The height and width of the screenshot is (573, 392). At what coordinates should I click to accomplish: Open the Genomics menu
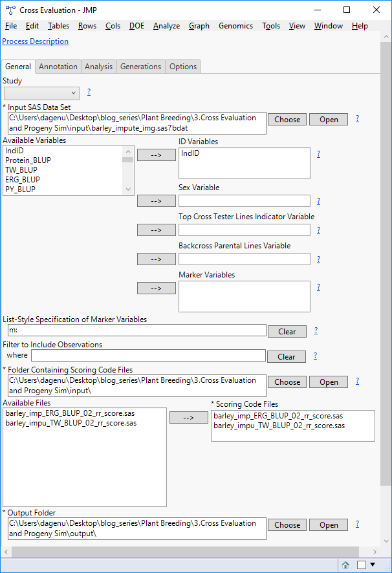pyautogui.click(x=235, y=26)
